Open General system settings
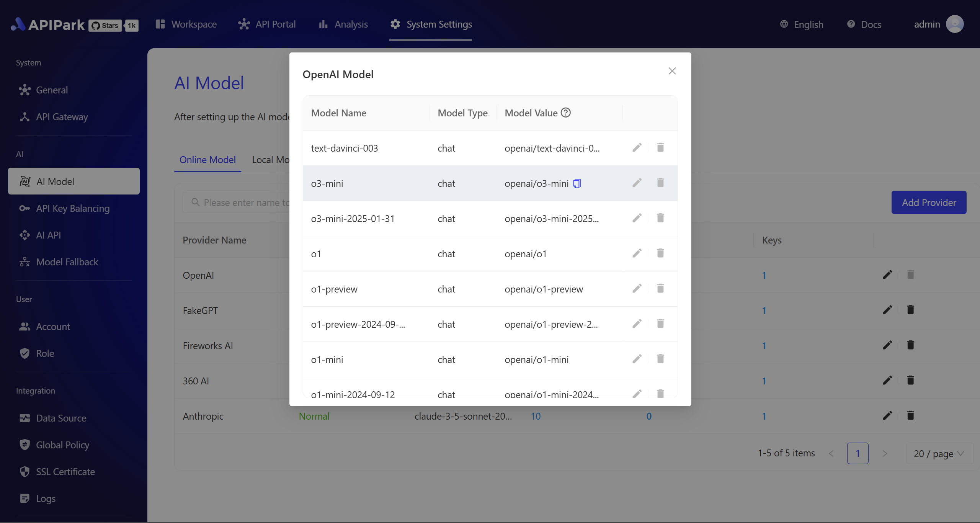Screen dimensions: 980x523 73,90
